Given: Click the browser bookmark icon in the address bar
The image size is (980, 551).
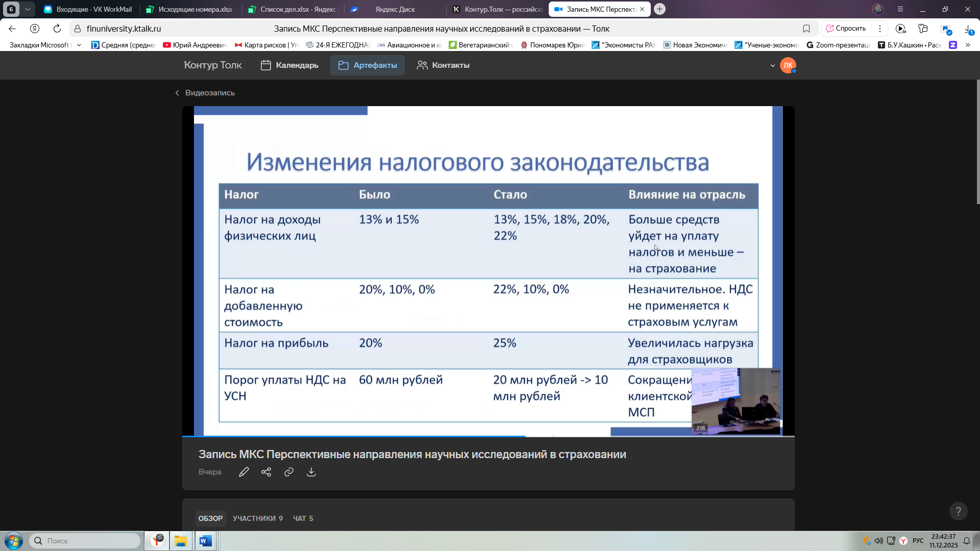Looking at the screenshot, I should (x=806, y=29).
